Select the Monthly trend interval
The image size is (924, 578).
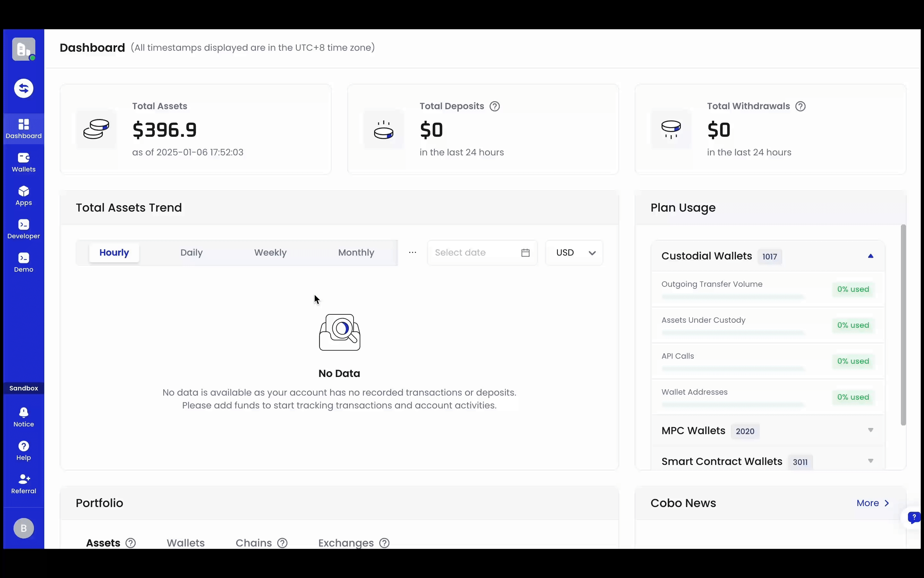356,253
